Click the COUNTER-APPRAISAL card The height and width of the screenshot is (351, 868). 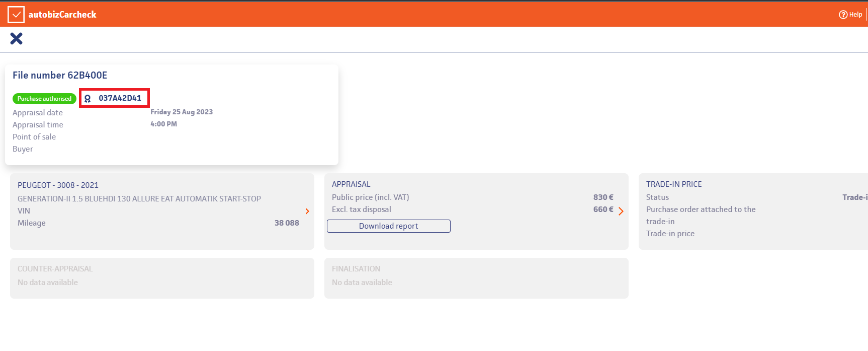(x=162, y=278)
